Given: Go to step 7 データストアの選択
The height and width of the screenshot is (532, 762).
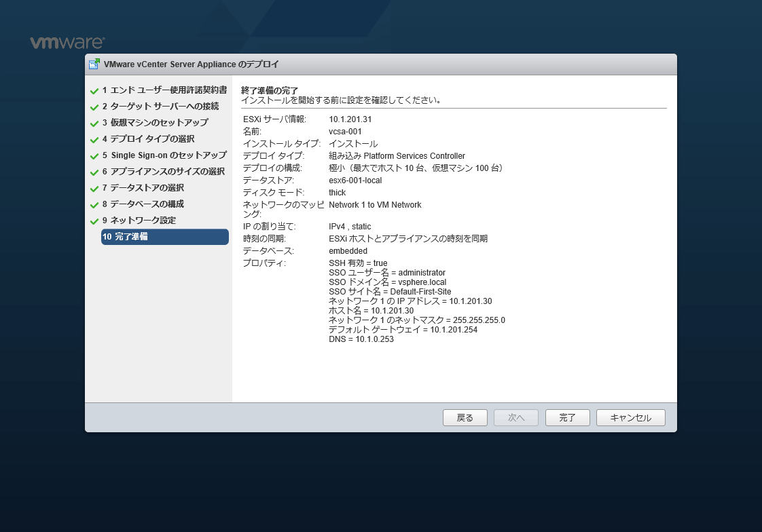Looking at the screenshot, I should (143, 188).
